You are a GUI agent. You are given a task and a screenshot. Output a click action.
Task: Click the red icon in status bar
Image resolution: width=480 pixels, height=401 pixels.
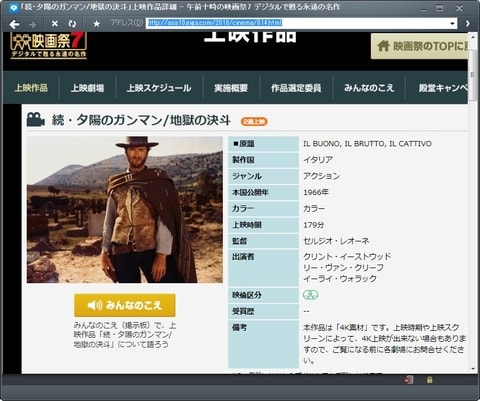[409, 380]
